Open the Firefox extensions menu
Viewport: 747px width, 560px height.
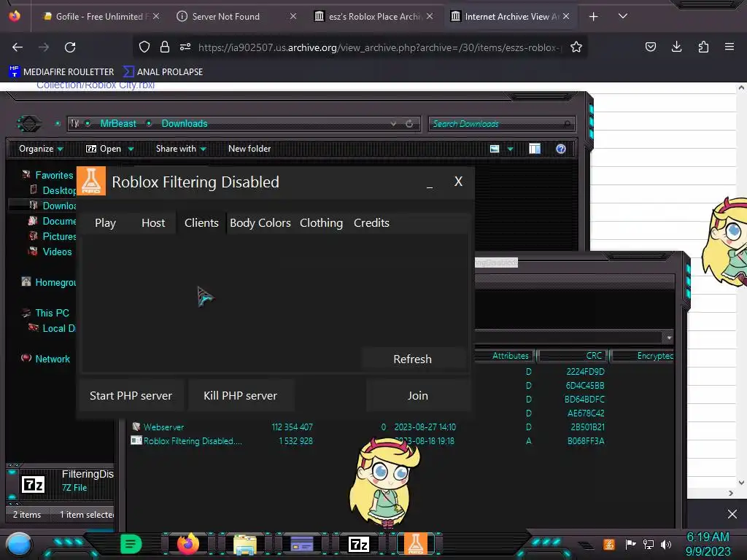coord(703,47)
